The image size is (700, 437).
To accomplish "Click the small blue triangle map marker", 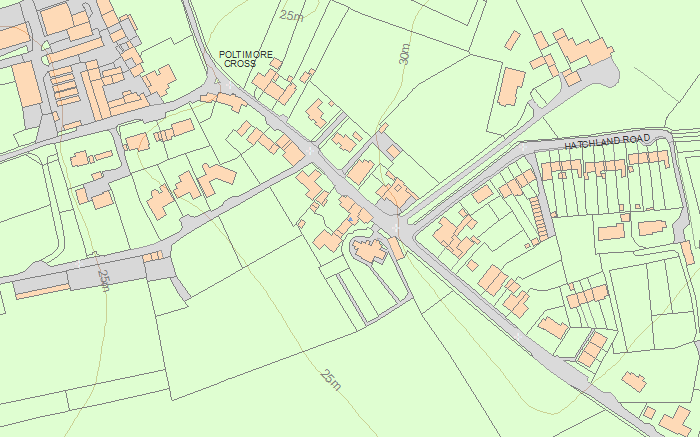I will (x=350, y=219).
